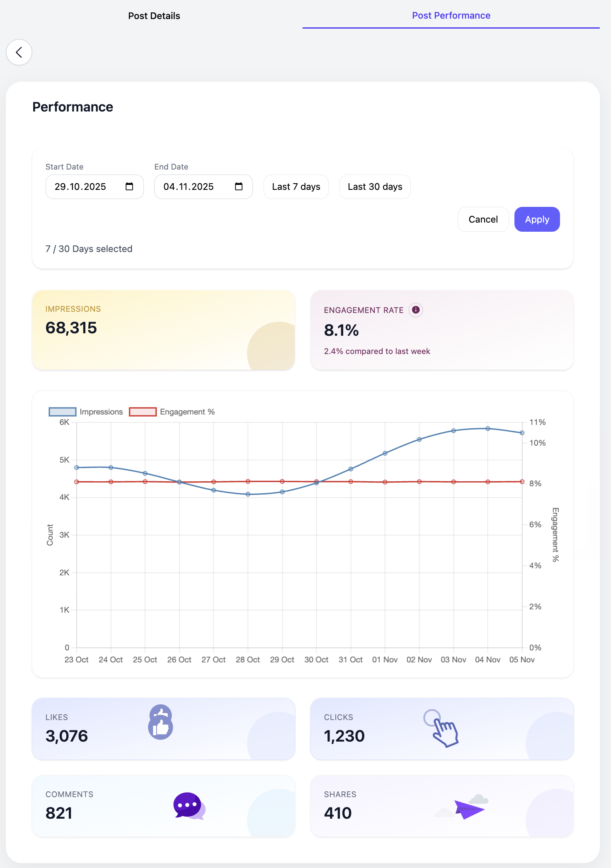The image size is (611, 868).
Task: Open the End Date calendar picker icon
Action: point(239,187)
